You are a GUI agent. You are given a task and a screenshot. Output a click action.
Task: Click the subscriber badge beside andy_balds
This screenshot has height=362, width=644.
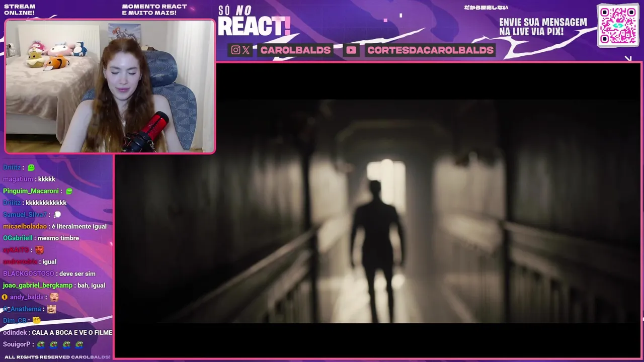pyautogui.click(x=5, y=297)
